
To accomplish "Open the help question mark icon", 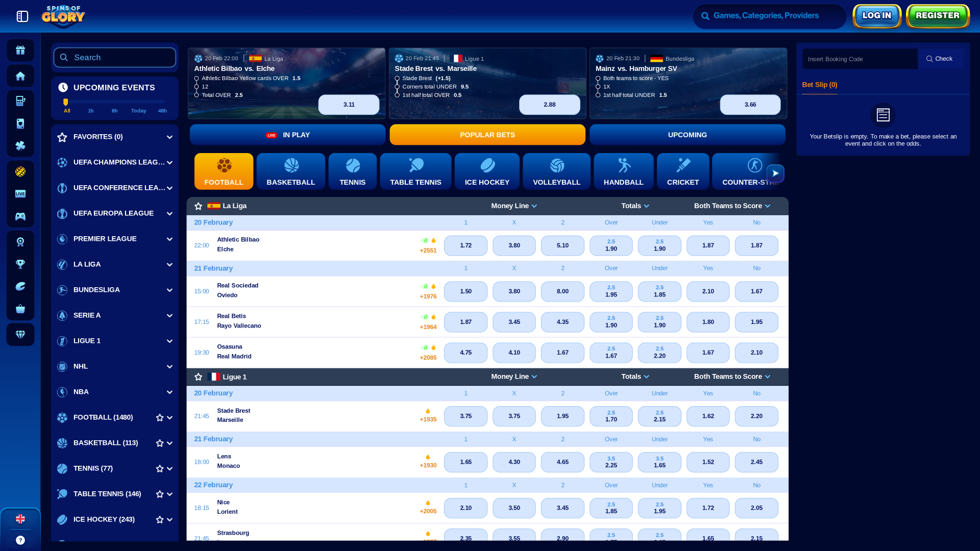I will coord(20,540).
